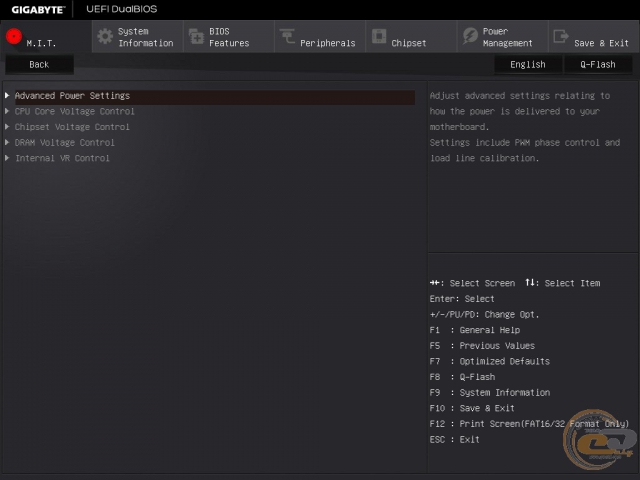Expand arrow beside Internal VR Control
Viewport: 640px width, 480px height.
click(x=7, y=158)
